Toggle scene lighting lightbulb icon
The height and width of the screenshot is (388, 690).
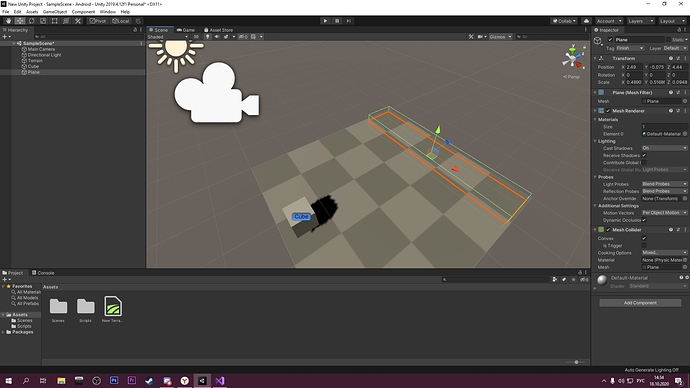click(x=208, y=37)
